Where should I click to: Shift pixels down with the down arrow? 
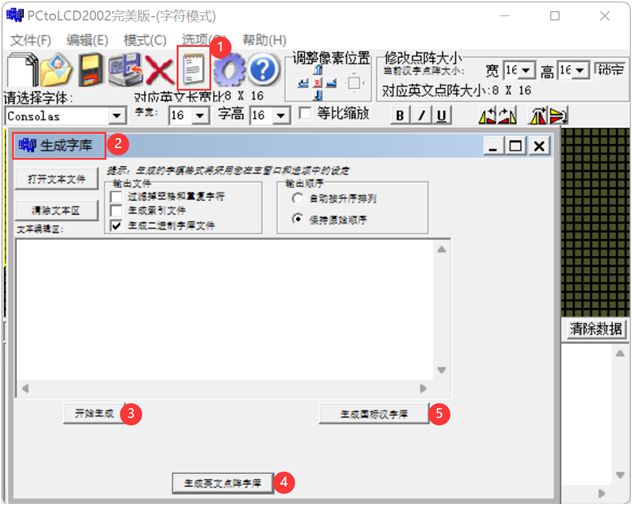coord(318,95)
